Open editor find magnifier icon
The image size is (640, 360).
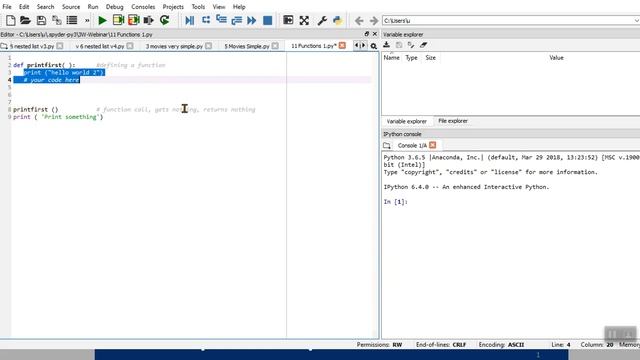click(373, 47)
